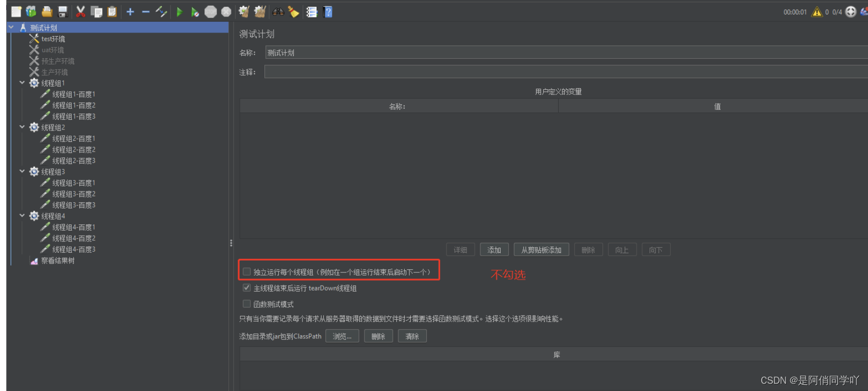Click the Open file folder icon
Image resolution: width=868 pixels, height=391 pixels.
[x=47, y=12]
